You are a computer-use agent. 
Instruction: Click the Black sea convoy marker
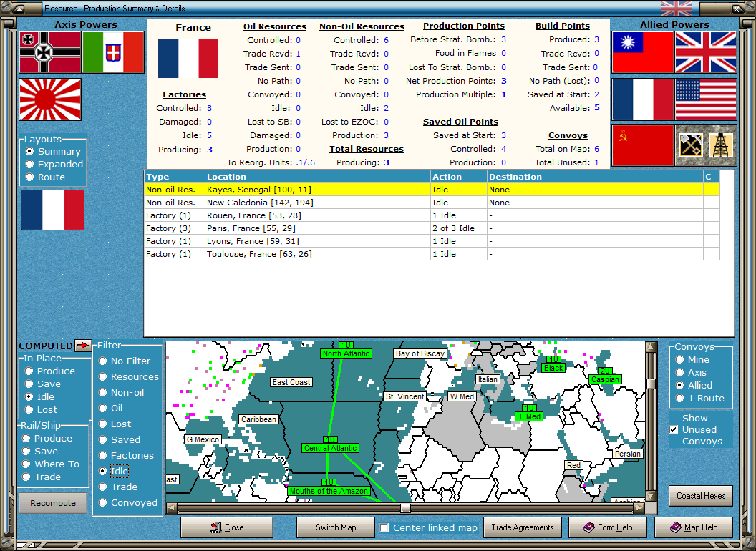click(x=553, y=368)
